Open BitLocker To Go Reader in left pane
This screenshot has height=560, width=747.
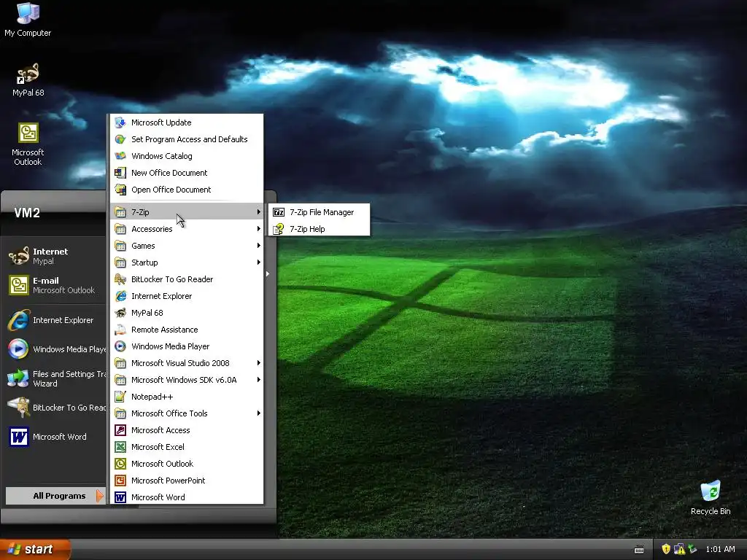tap(55, 408)
